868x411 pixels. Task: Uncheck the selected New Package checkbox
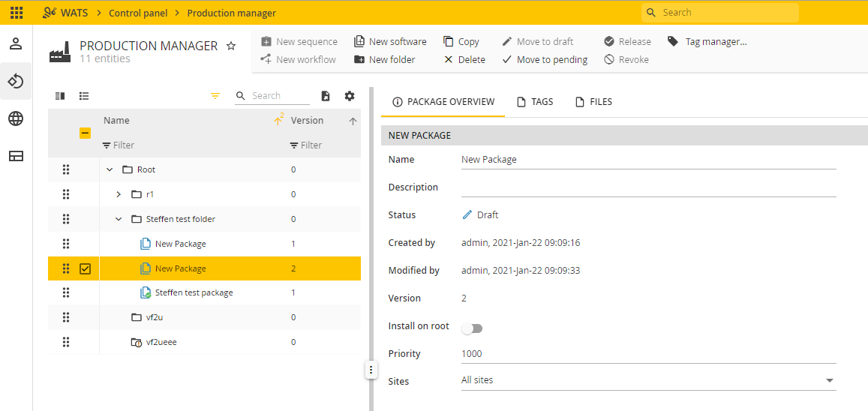click(86, 268)
